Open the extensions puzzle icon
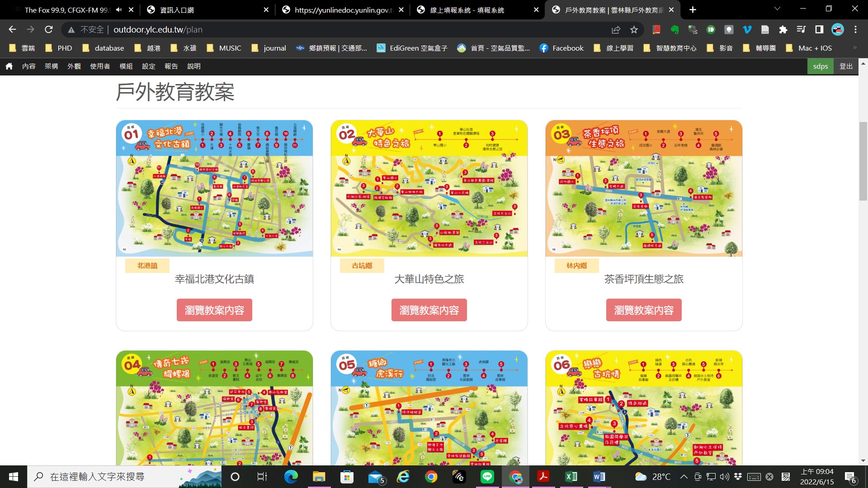This screenshot has width=868, height=488. [783, 30]
